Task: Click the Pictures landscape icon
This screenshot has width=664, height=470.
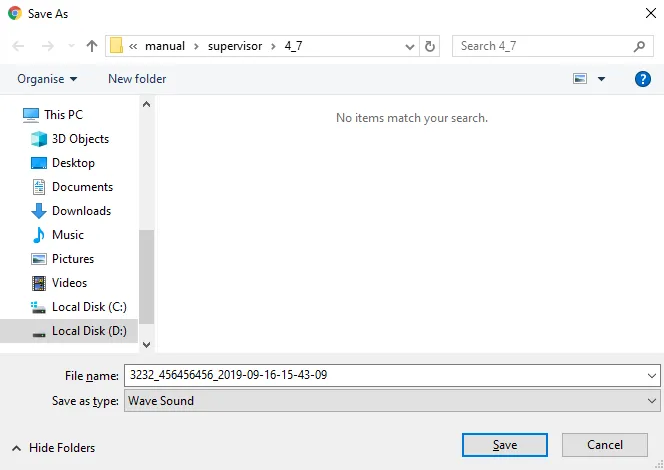Action: (39, 259)
